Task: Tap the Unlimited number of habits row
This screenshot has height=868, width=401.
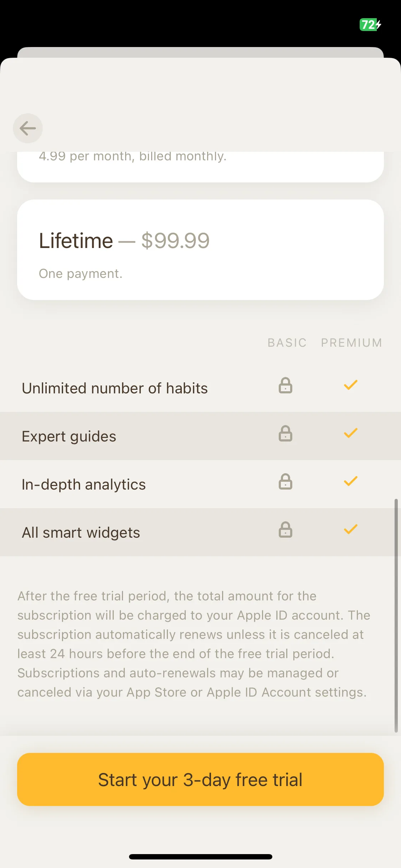Action: (x=200, y=388)
